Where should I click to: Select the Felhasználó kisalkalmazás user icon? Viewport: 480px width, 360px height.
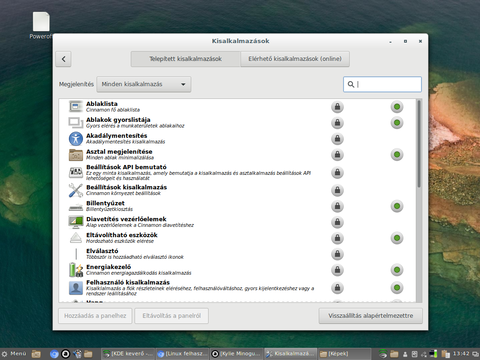76,288
